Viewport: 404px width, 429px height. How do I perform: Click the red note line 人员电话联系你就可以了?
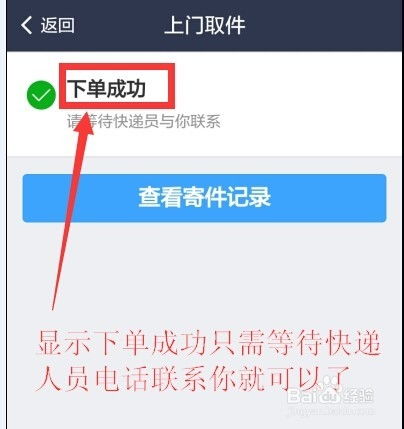pos(193,378)
